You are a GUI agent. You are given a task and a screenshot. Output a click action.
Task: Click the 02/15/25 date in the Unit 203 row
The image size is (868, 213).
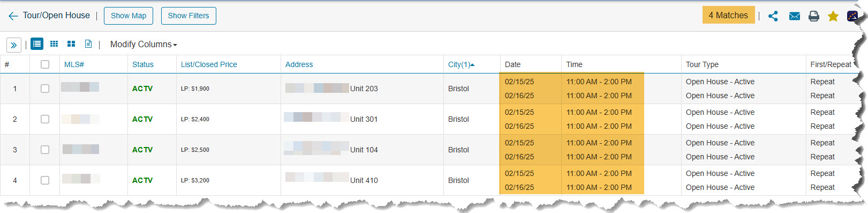(519, 82)
